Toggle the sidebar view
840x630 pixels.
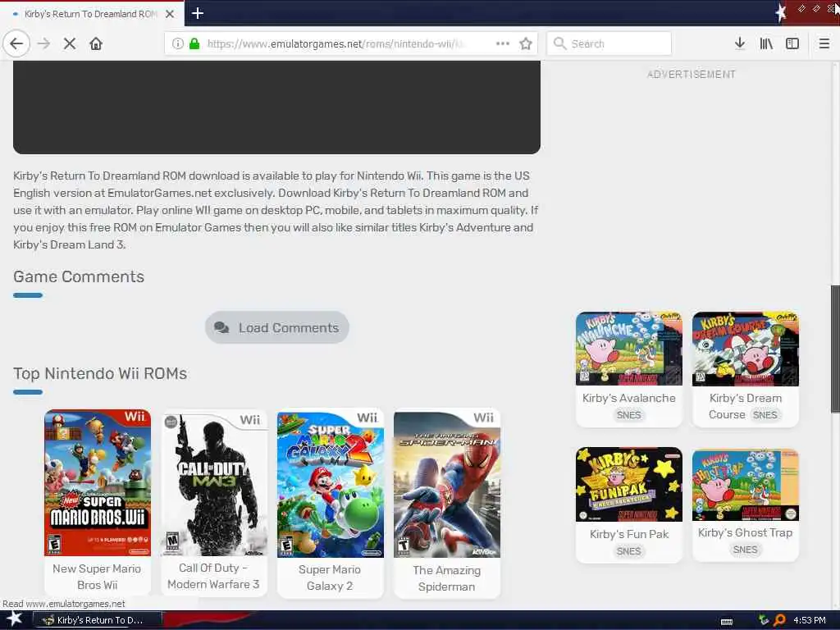tap(792, 43)
